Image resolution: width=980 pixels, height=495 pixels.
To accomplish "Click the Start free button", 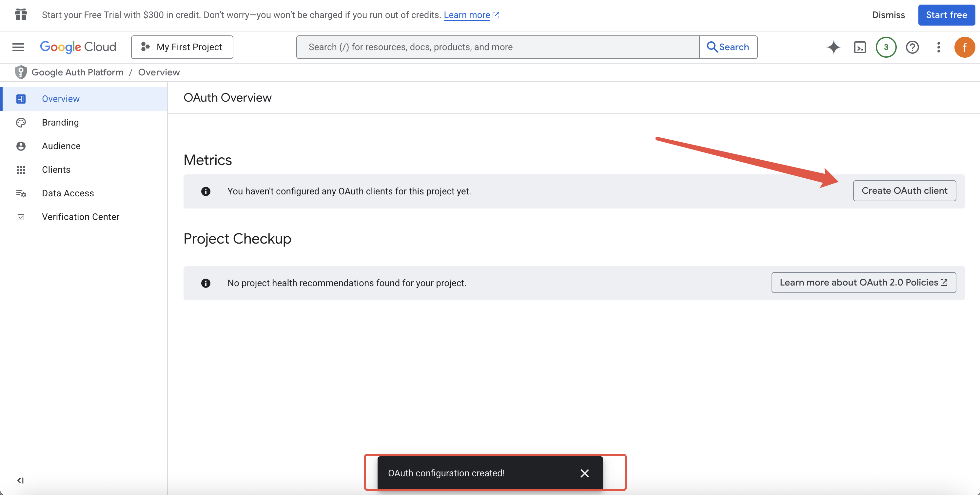I will (946, 15).
